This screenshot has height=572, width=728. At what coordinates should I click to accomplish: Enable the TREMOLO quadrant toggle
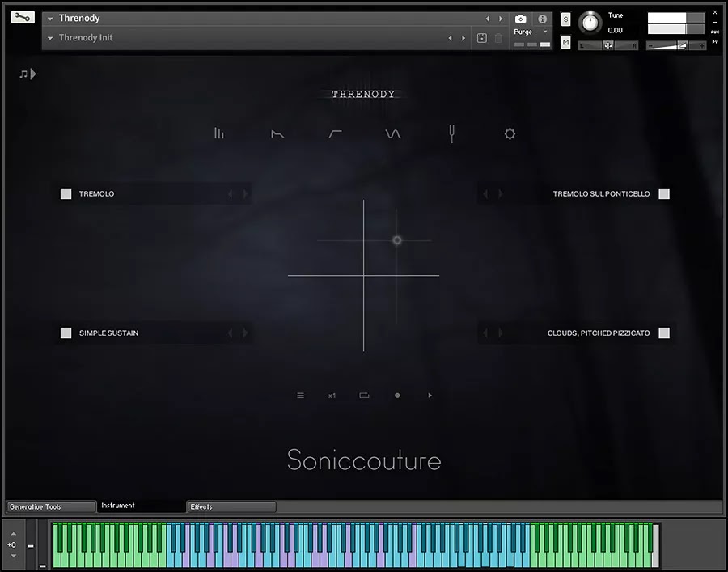pyautogui.click(x=66, y=193)
